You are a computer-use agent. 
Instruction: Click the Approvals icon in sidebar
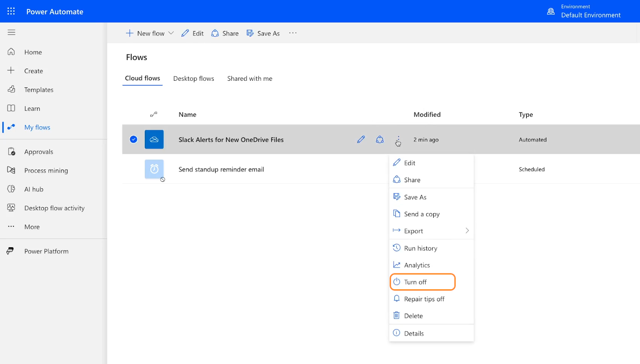click(x=11, y=151)
